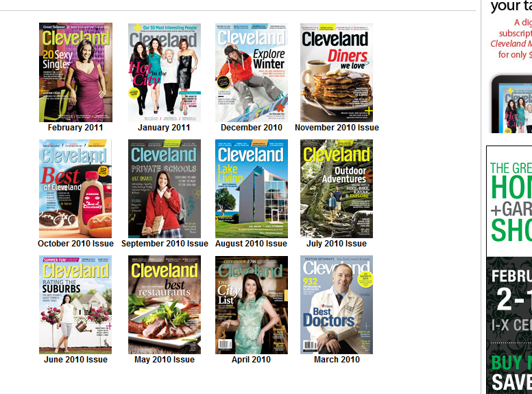
Task: Open the September 2010 Private Schools cover
Action: click(165, 189)
